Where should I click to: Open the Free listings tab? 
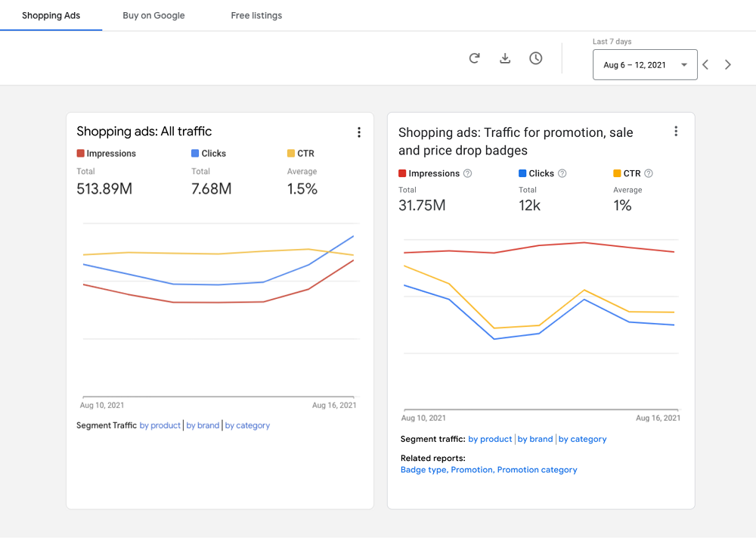click(256, 15)
